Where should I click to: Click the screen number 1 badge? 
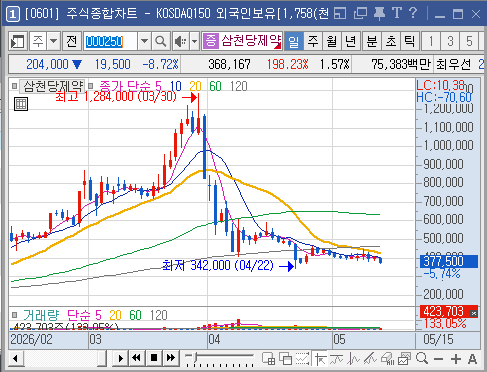[12, 14]
